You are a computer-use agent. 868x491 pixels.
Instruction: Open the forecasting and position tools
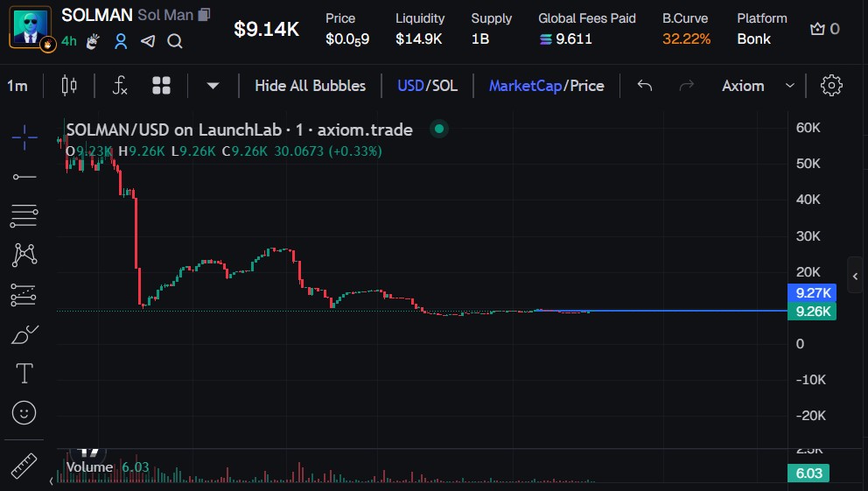(x=24, y=295)
